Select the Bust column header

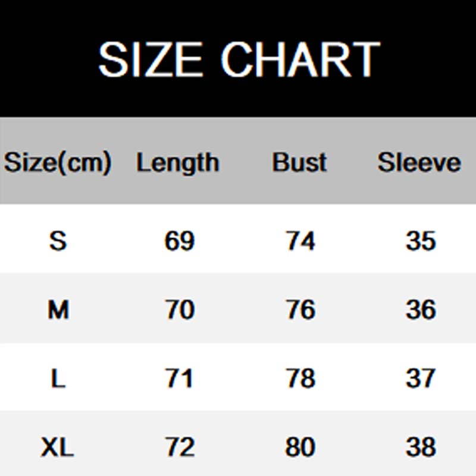point(300,162)
